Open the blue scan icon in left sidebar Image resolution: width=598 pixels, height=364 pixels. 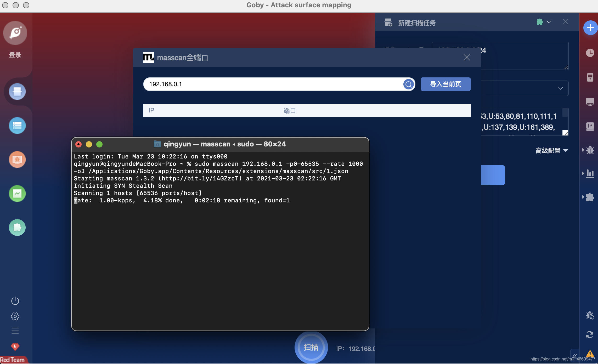click(17, 92)
